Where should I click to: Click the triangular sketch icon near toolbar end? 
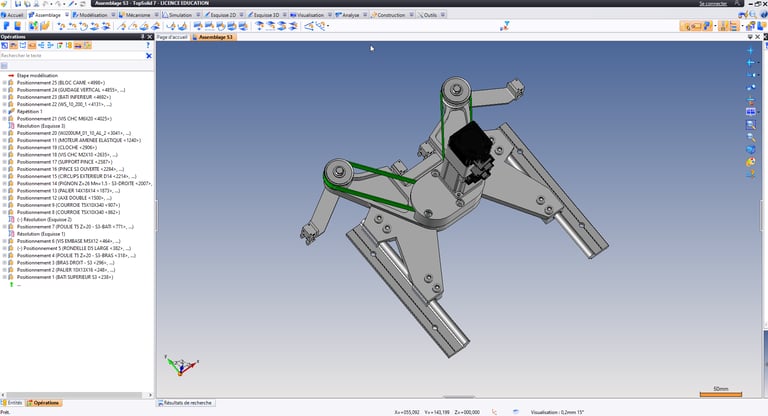pos(309,26)
